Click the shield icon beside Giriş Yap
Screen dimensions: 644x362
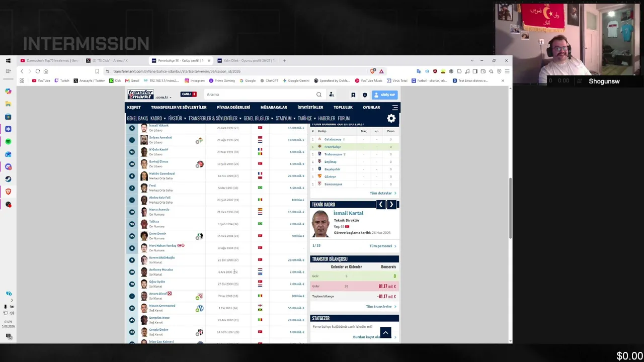[365, 95]
